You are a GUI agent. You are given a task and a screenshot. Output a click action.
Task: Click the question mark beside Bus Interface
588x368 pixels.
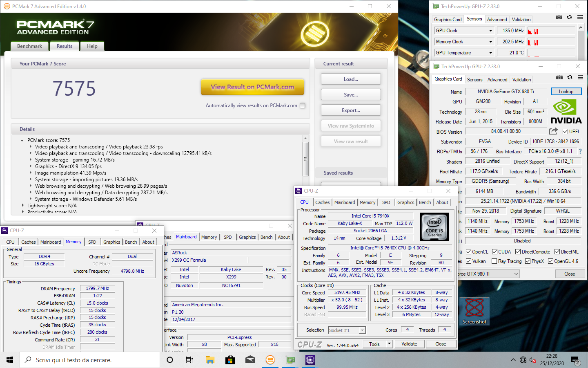coord(580,151)
